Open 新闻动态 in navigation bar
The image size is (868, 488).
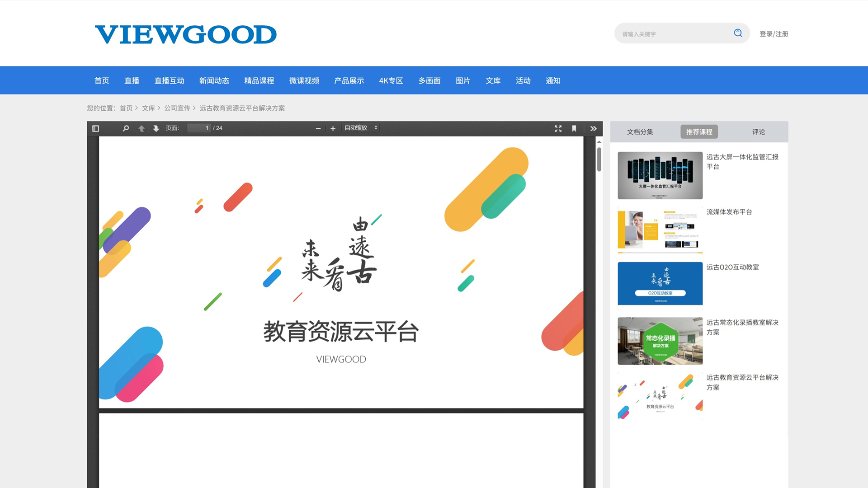point(214,80)
